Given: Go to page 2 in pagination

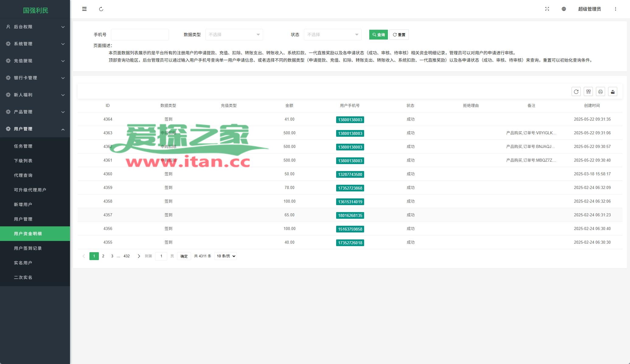Looking at the screenshot, I should point(103,256).
